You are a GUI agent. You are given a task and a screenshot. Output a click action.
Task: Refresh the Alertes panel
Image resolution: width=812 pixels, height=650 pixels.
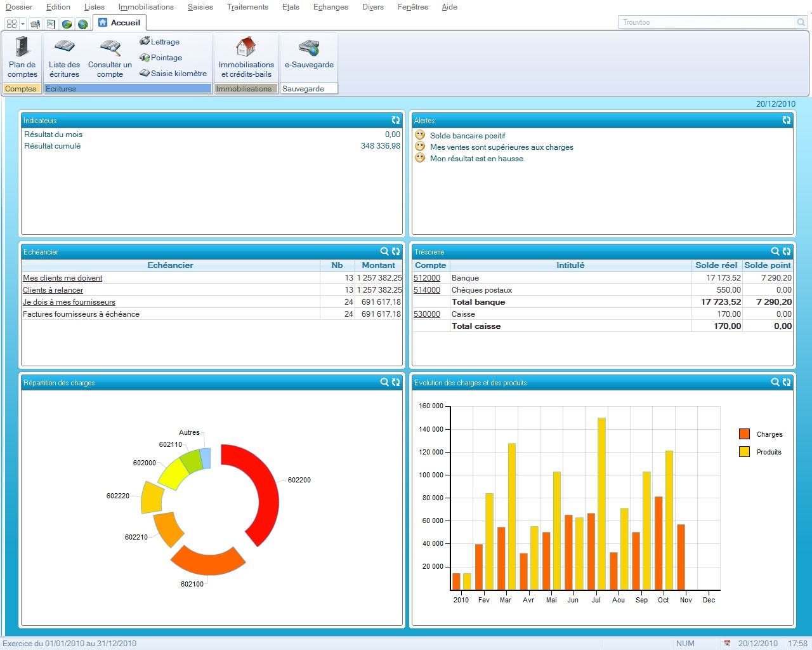tap(787, 120)
